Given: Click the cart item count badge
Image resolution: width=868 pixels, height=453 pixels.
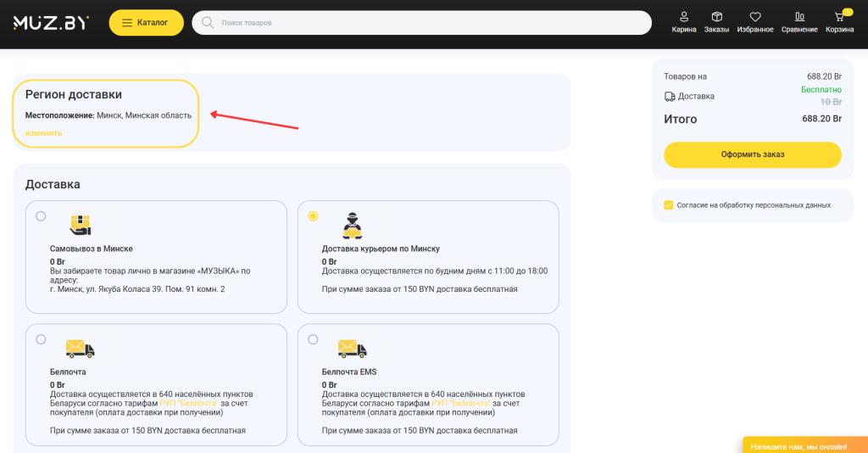Looking at the screenshot, I should pyautogui.click(x=848, y=12).
